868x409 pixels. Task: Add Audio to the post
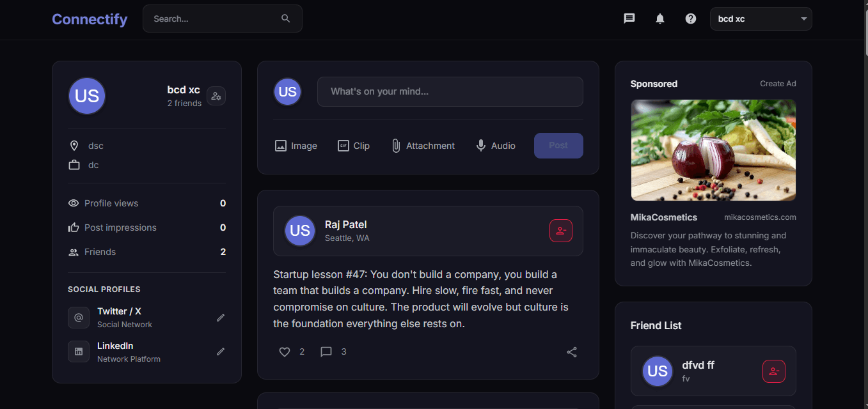pyautogui.click(x=495, y=146)
